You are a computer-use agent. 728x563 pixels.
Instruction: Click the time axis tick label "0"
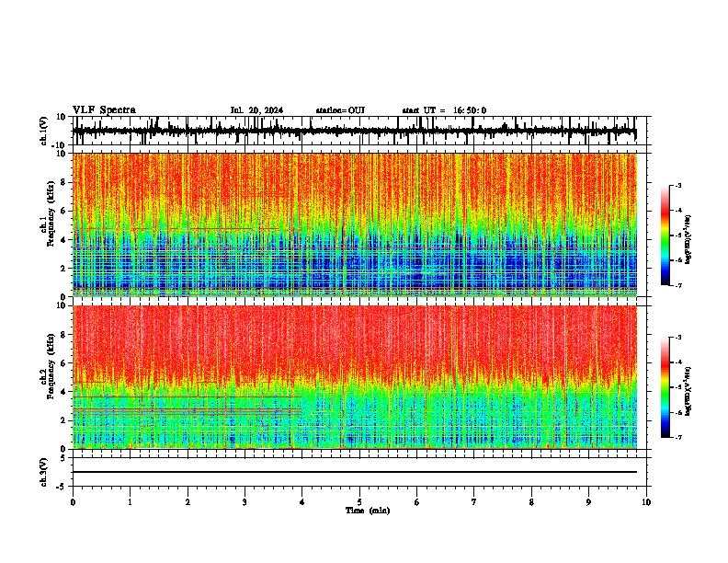tap(73, 502)
